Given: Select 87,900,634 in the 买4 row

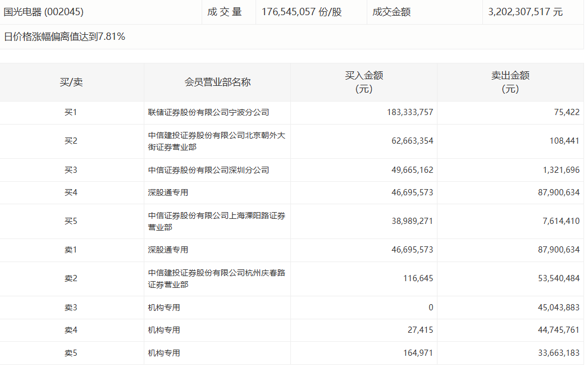Looking at the screenshot, I should point(559,192).
